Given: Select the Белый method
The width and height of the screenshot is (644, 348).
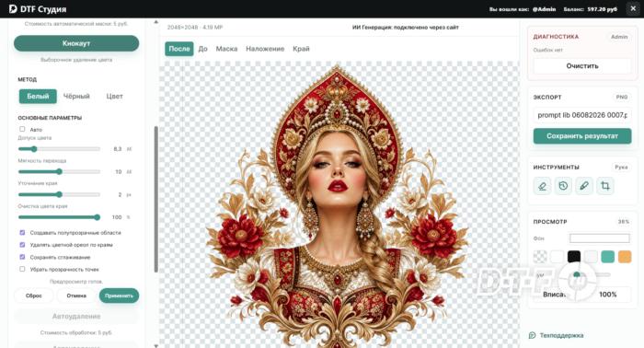Looking at the screenshot, I should tap(38, 96).
